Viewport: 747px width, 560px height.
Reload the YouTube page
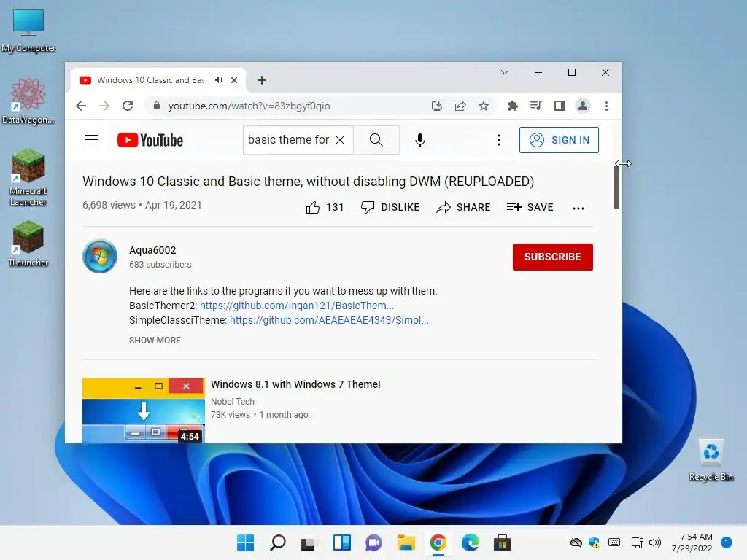point(128,106)
